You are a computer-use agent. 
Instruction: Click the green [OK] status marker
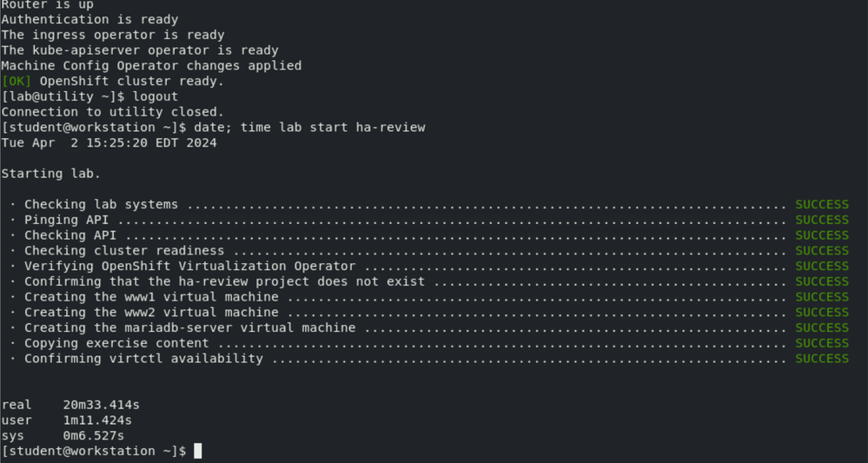coord(17,81)
